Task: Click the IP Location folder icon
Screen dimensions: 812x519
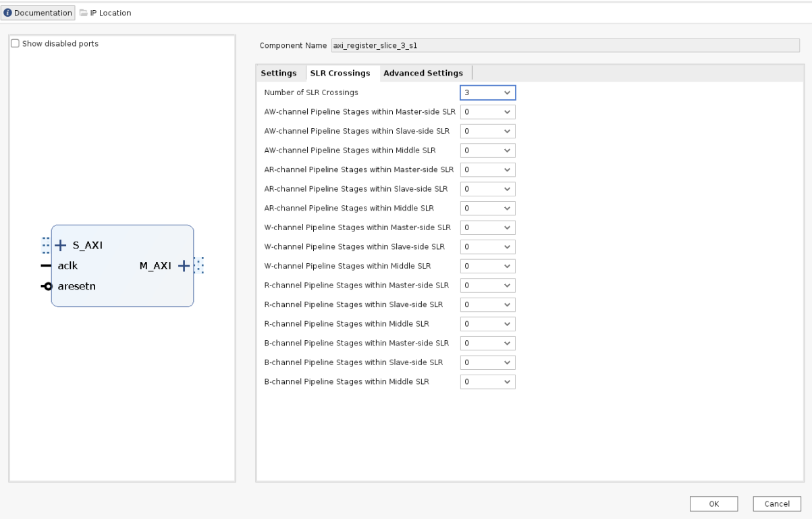Action: point(84,13)
